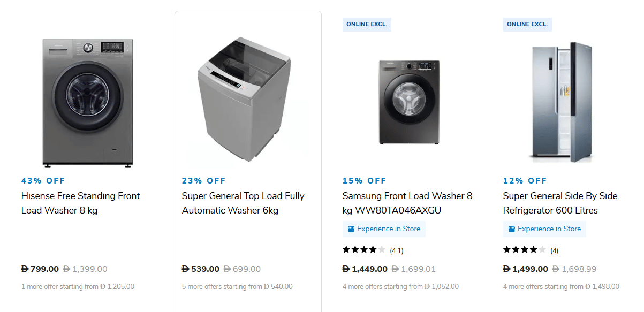Open the Super General side-by-side refrigerator image
This screenshot has height=312, width=644.
(562, 102)
